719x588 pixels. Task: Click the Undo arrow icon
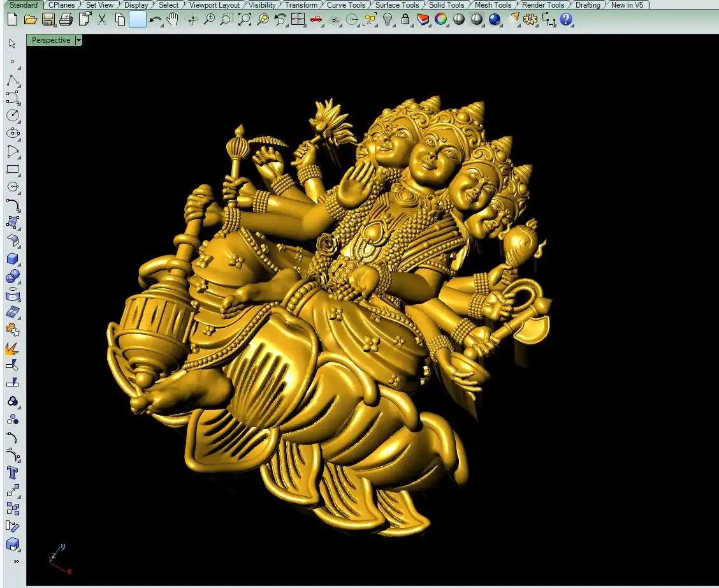(x=155, y=19)
